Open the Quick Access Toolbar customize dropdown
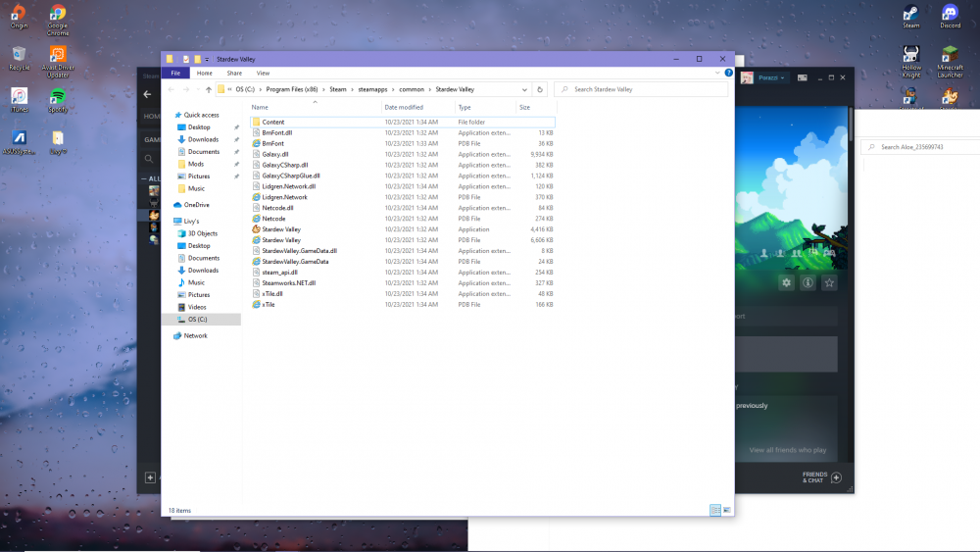This screenshot has width=980, height=552. coord(207,60)
